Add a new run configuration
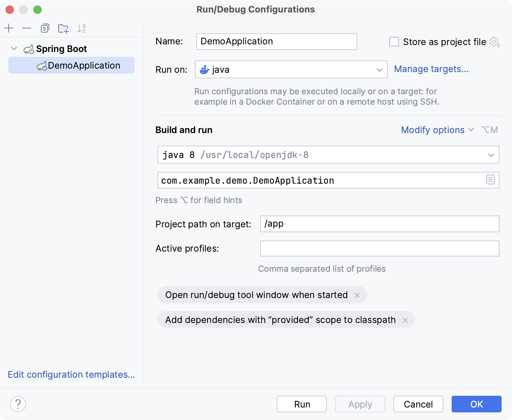Viewport: 512px width, 420px height. click(x=9, y=28)
